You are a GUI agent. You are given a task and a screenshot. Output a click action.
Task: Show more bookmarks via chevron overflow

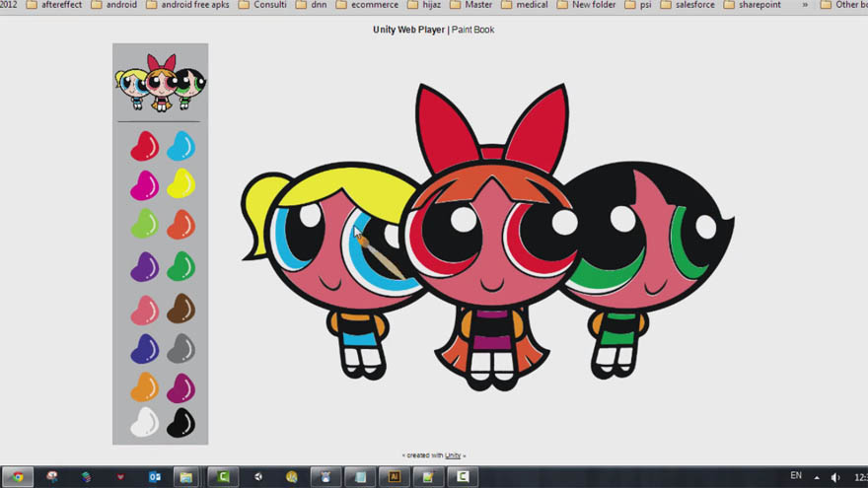click(x=805, y=5)
